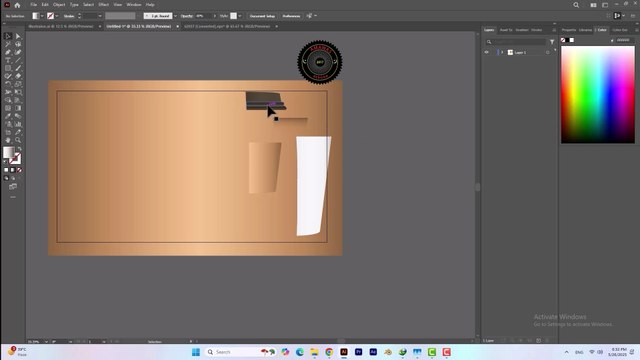The height and width of the screenshot is (360, 640).
Task: Pick a color in the spectrum
Action: pyautogui.click(x=598, y=94)
